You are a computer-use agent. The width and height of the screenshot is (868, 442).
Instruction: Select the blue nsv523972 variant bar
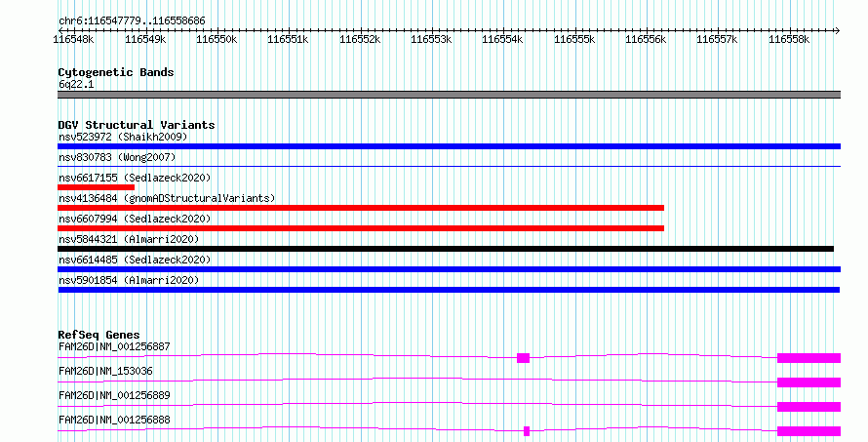point(449,146)
